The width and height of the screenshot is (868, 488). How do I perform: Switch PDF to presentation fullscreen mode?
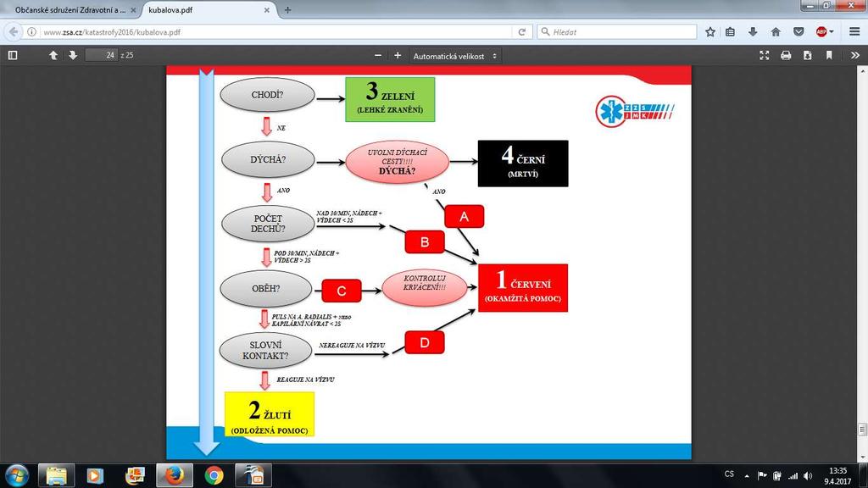point(765,55)
